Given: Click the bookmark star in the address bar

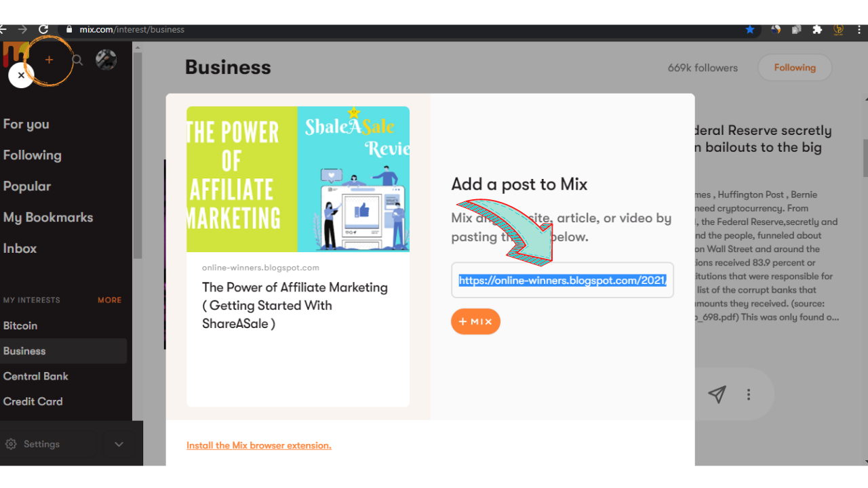Looking at the screenshot, I should [x=750, y=29].
